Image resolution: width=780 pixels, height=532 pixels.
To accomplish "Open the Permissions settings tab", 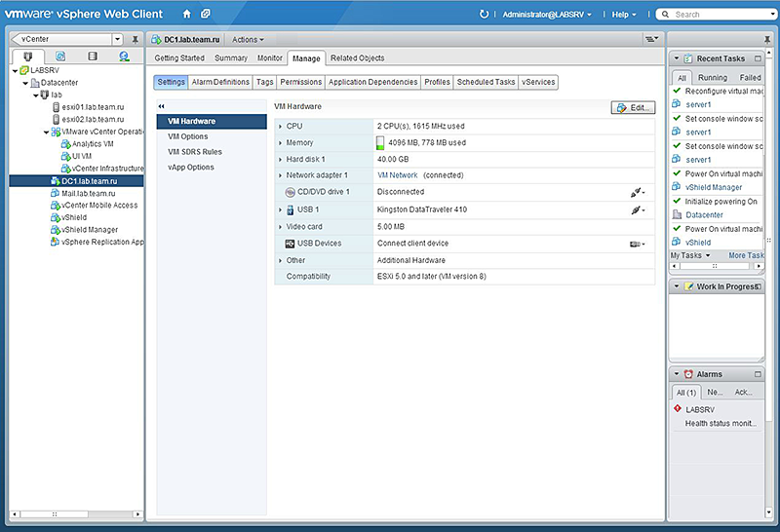I will [x=301, y=82].
